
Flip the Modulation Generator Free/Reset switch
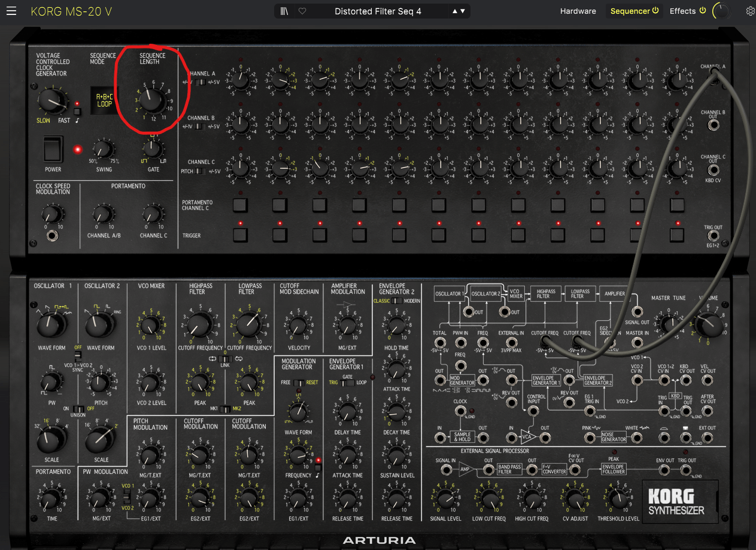pos(297,383)
